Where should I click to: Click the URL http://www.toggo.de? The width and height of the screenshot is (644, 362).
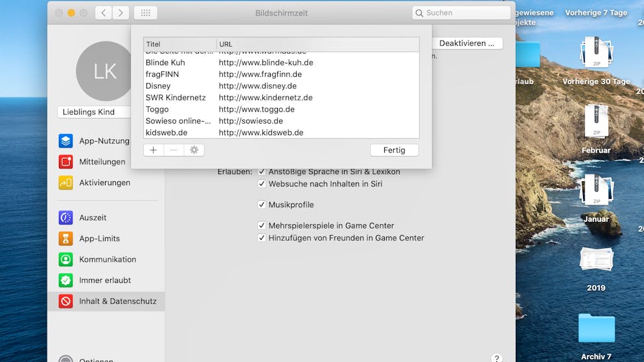[257, 109]
